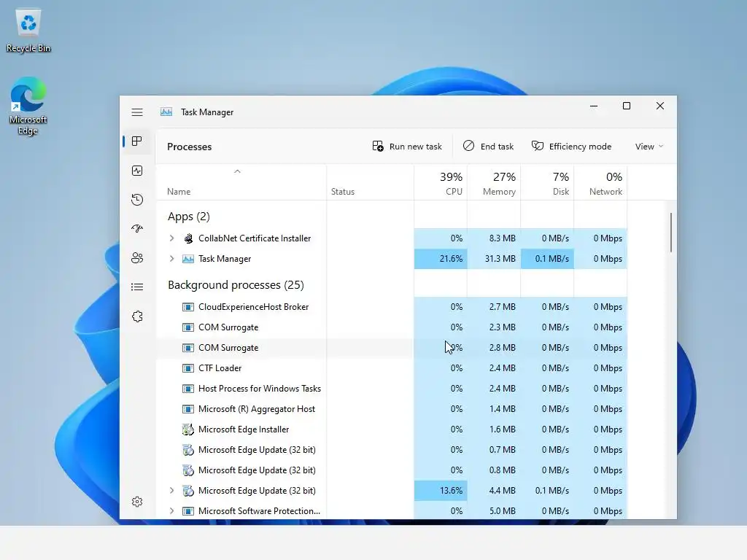Select the Microsoft Edge desktop shortcut
Screen dimensions: 747x560
28,106
